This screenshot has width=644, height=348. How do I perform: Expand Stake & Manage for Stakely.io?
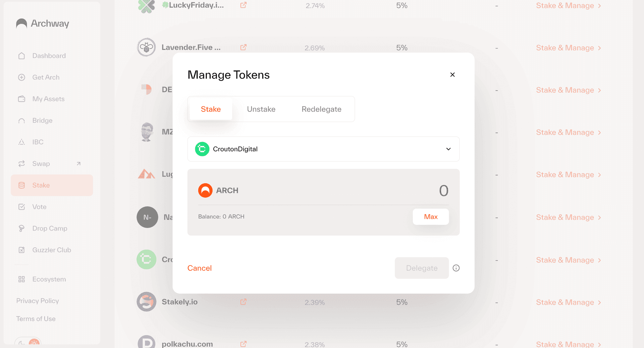tap(568, 302)
